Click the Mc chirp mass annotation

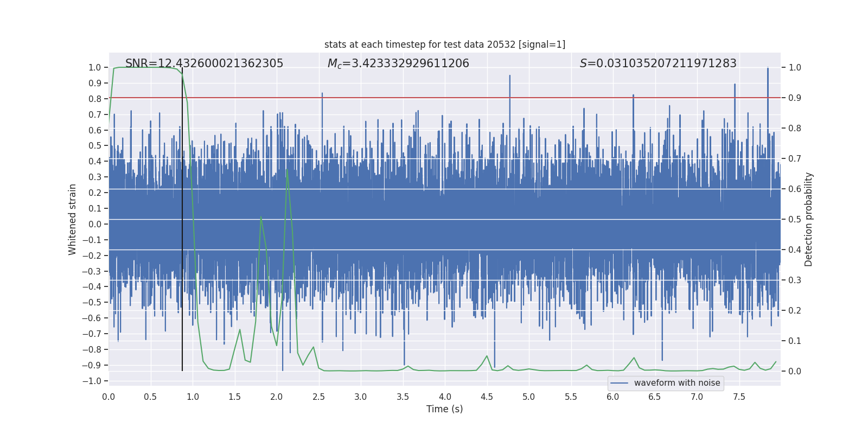(x=398, y=63)
